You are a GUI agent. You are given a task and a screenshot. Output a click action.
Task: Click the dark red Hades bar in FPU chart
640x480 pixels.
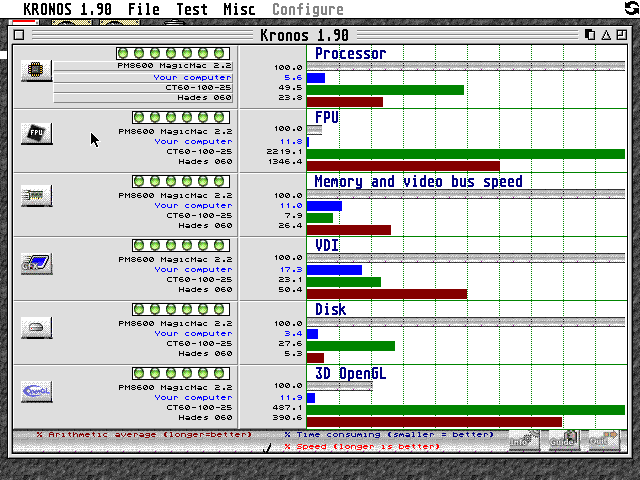[x=403, y=166]
